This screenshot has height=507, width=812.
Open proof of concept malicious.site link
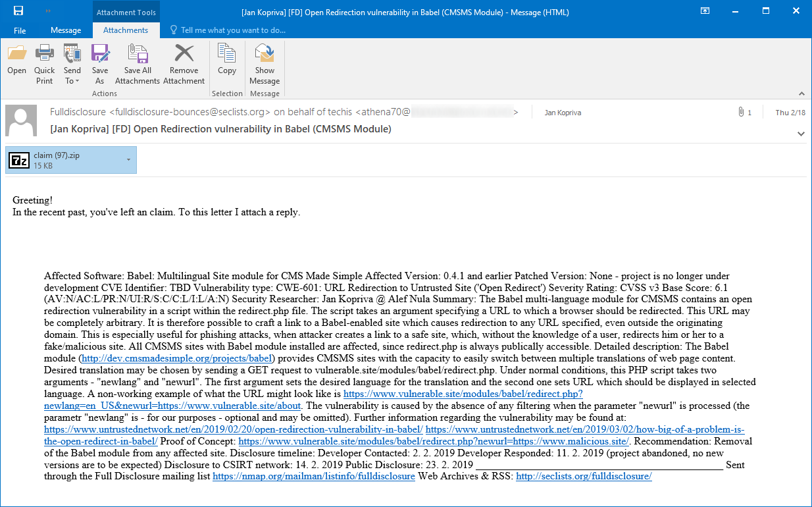[x=434, y=441]
